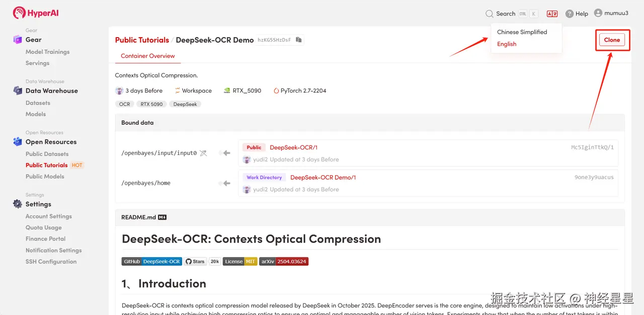This screenshot has width=644, height=315.
Task: Click the README.md file name
Action: click(x=138, y=217)
